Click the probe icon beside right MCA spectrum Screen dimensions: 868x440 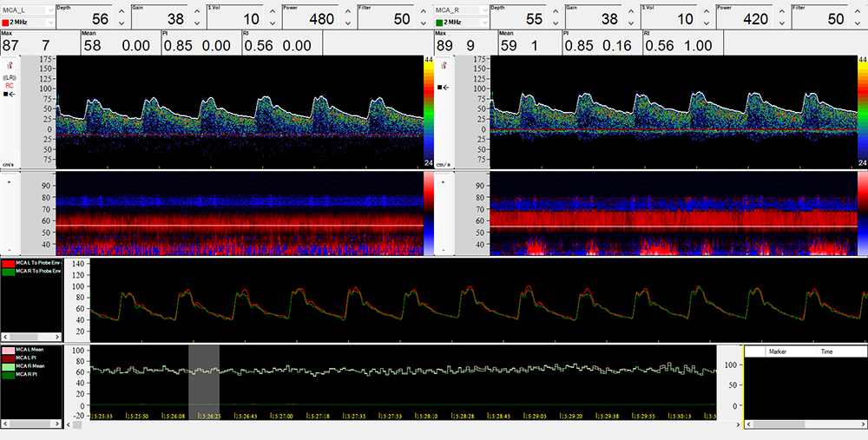[444, 65]
